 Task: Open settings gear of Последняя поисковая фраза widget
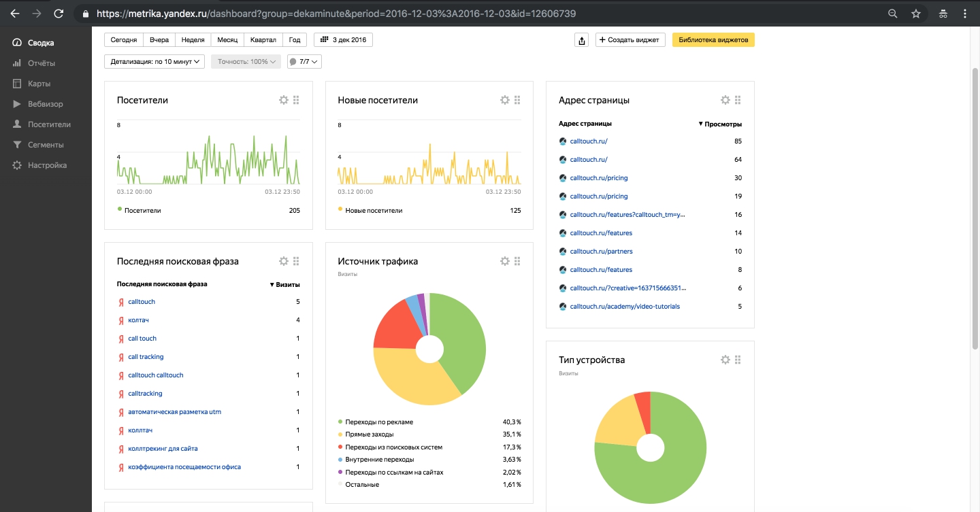[284, 261]
